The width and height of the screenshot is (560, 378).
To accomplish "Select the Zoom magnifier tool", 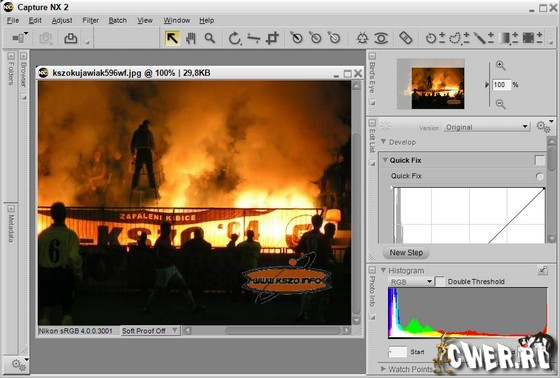I will (x=210, y=38).
